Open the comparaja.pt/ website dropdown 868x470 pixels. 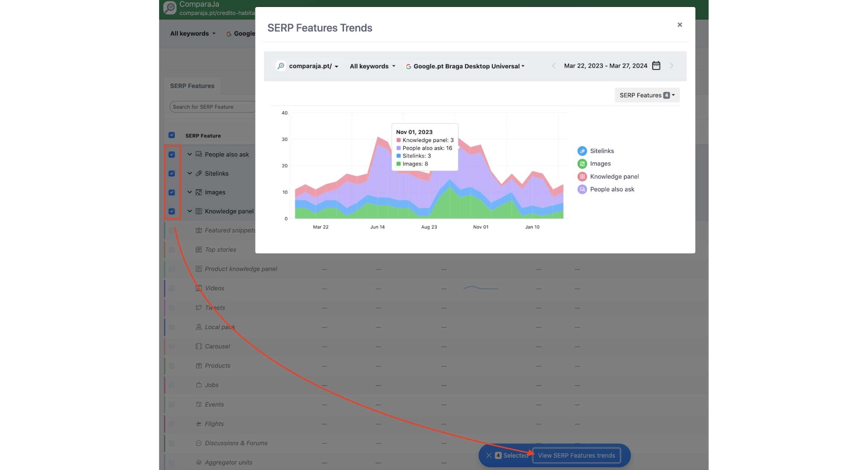[x=313, y=66]
